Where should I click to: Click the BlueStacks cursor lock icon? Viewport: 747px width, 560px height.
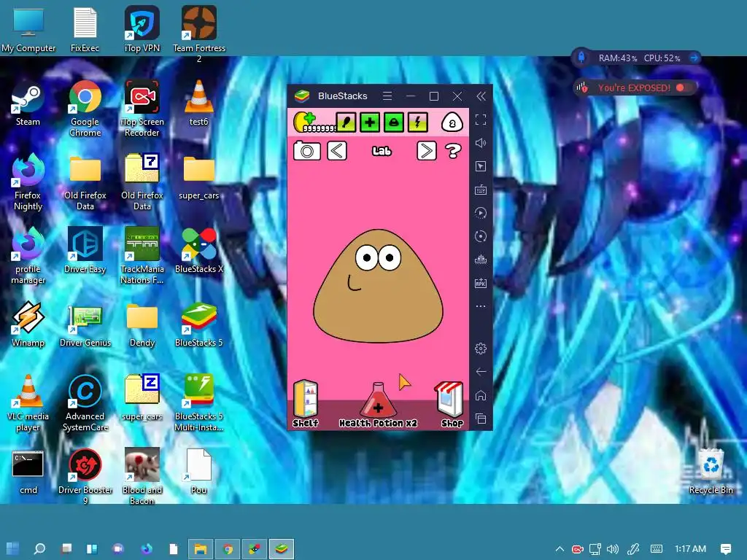481,166
